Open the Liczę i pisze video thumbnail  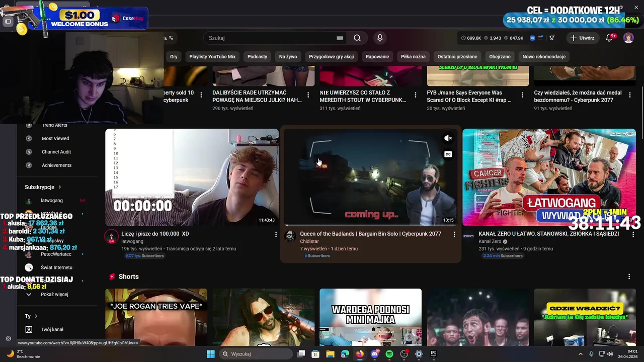point(192,177)
